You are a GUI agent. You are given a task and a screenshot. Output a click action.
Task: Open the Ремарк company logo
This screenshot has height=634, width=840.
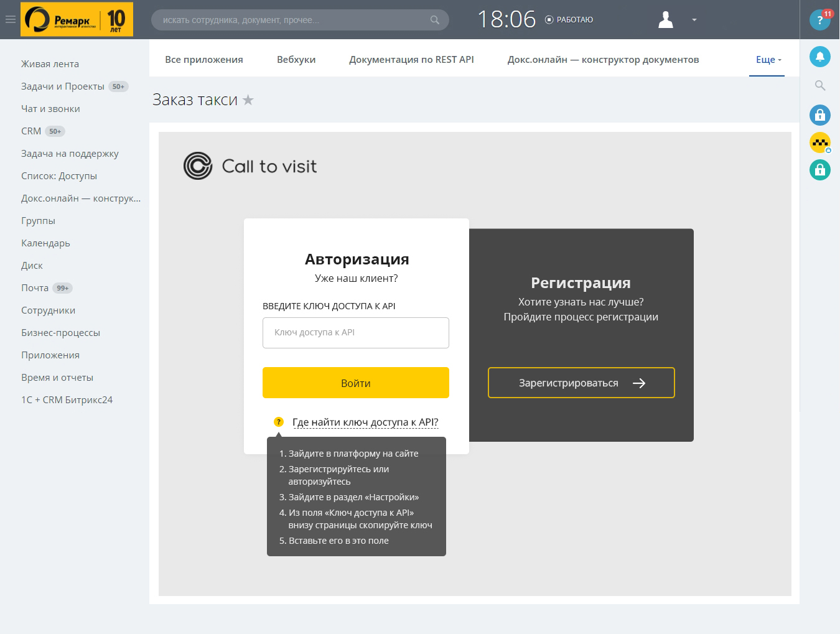pos(77,19)
